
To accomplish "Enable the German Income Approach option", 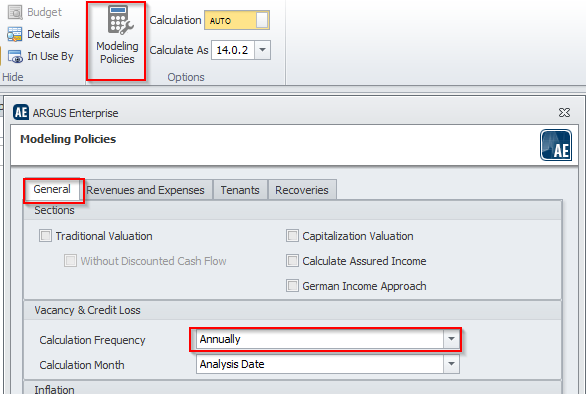I will (x=292, y=286).
